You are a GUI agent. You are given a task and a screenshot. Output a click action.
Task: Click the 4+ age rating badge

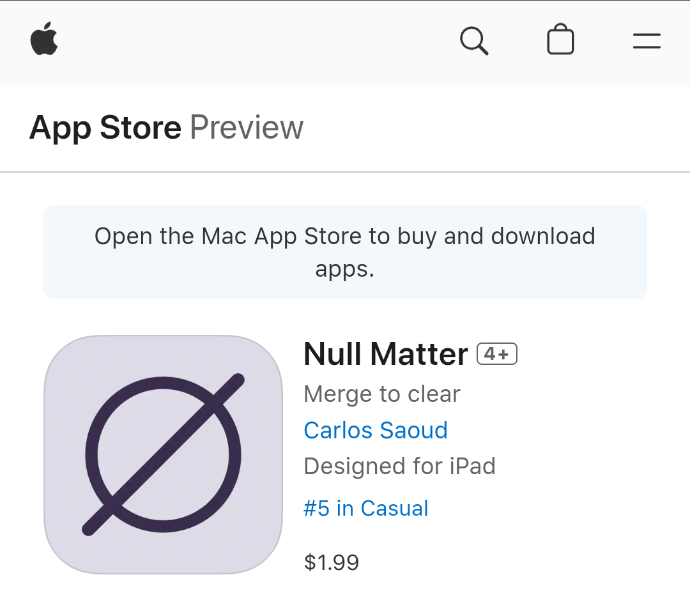click(x=497, y=354)
